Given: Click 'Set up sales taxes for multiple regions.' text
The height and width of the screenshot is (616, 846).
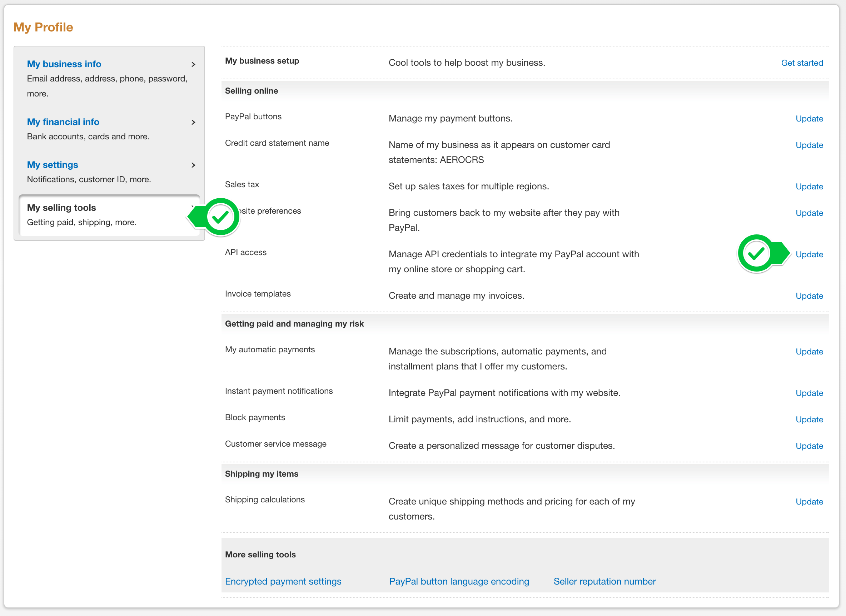Looking at the screenshot, I should tap(468, 187).
